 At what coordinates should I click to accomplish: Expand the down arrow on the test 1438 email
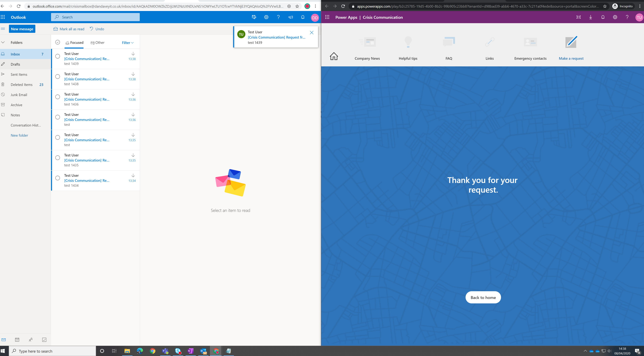[133, 74]
